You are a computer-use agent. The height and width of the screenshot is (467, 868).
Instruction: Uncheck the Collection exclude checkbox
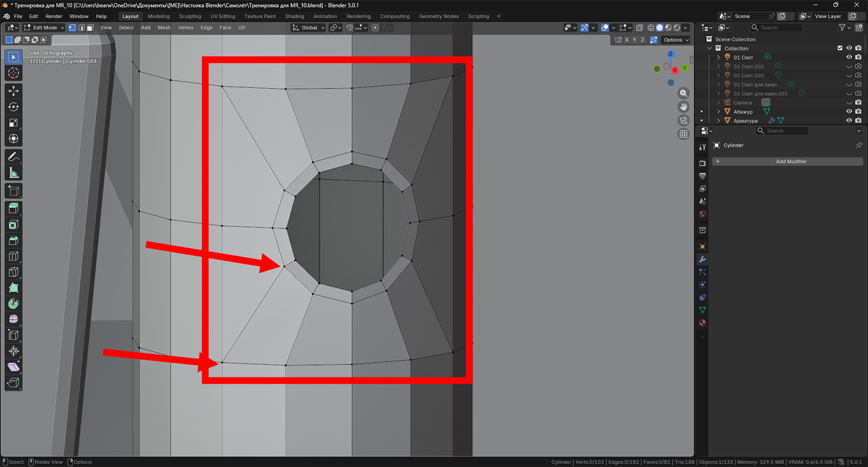click(x=840, y=48)
